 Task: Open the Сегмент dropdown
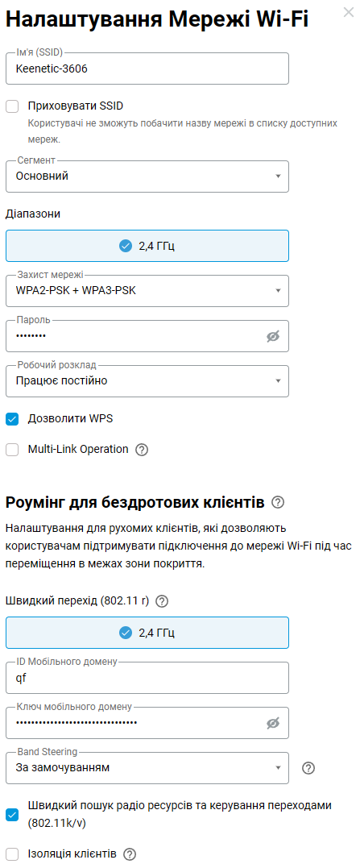(x=147, y=176)
